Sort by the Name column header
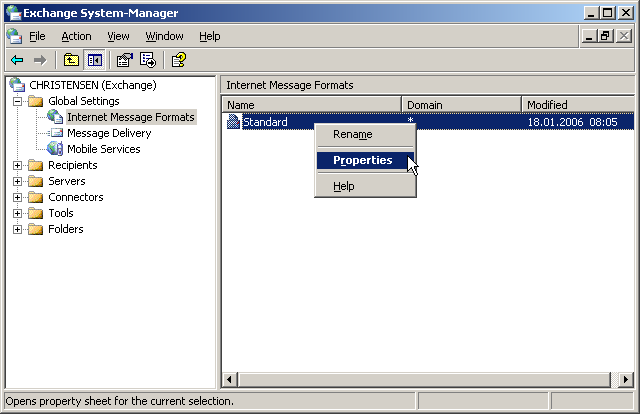 [x=312, y=105]
